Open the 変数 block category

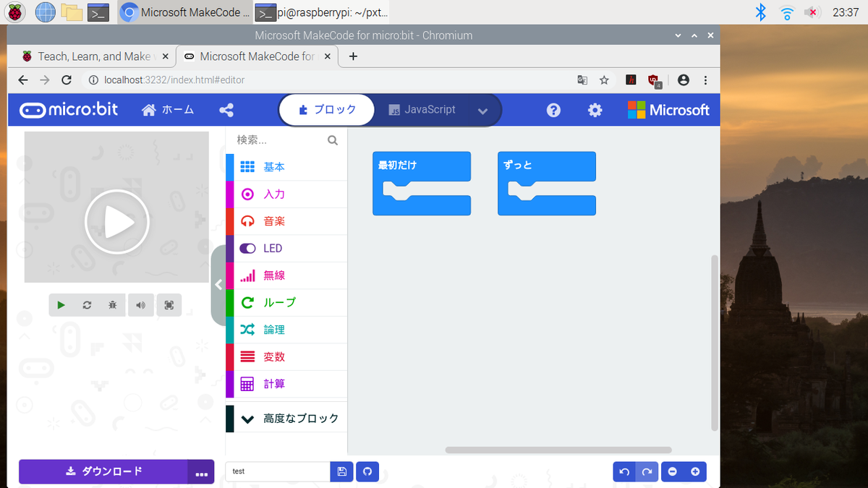286,356
